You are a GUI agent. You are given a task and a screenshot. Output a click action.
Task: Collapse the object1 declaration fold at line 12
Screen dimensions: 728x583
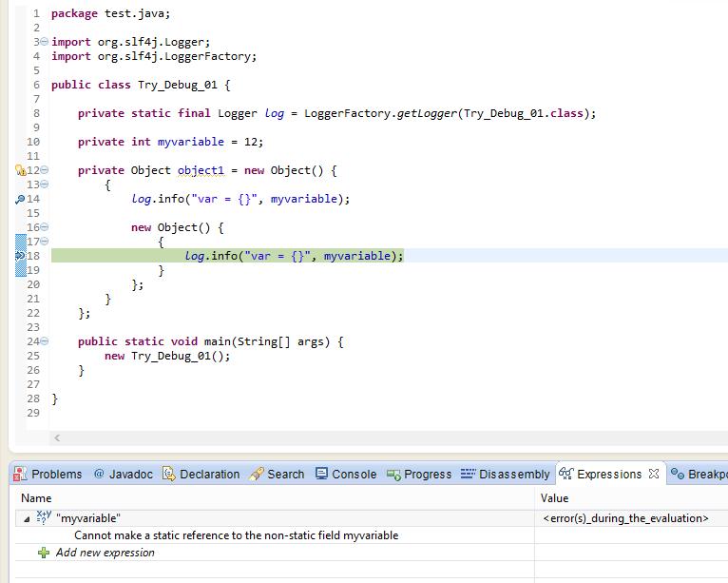pyautogui.click(x=44, y=170)
